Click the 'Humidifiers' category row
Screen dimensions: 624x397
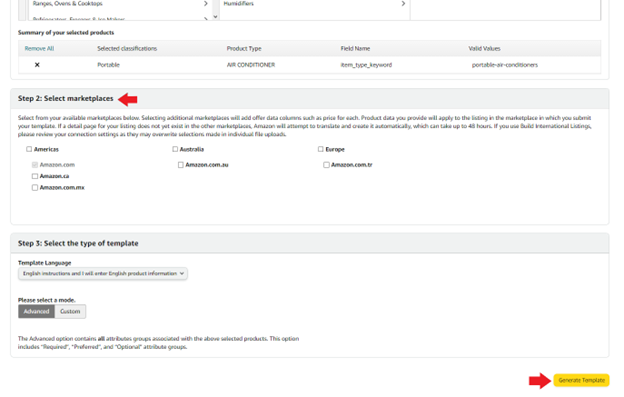tap(314, 4)
